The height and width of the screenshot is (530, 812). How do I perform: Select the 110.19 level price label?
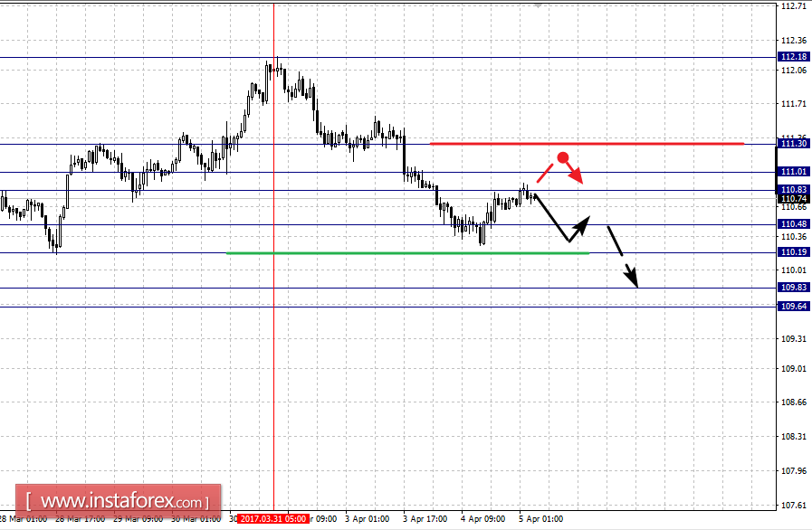[x=793, y=252]
